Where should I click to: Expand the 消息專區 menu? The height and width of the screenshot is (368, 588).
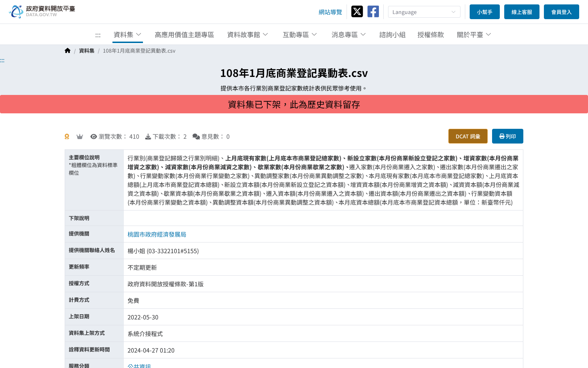[x=349, y=35]
